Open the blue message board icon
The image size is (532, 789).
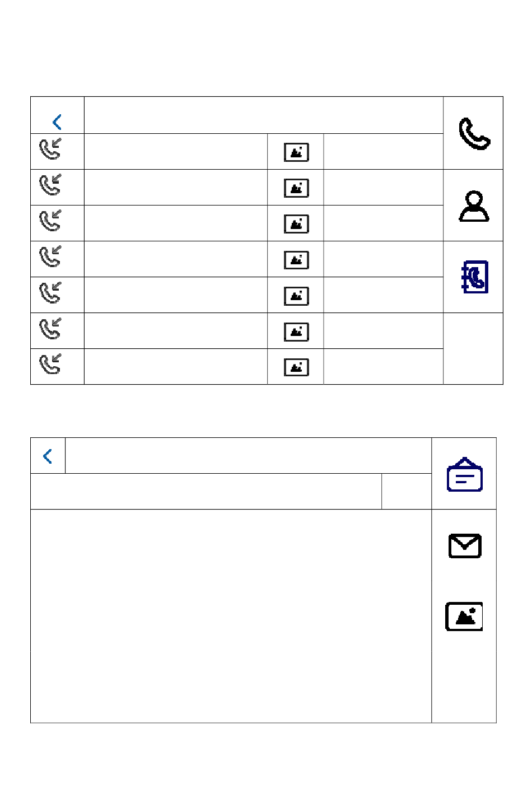click(464, 475)
